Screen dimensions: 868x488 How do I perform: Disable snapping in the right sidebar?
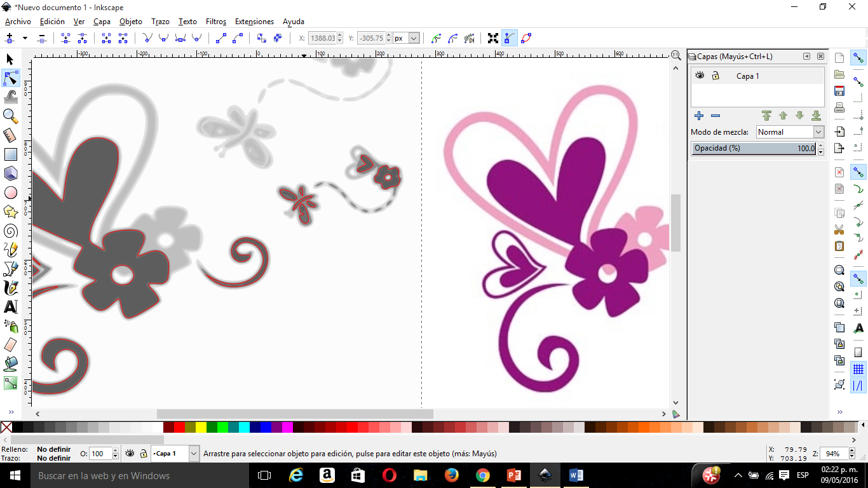point(857,58)
